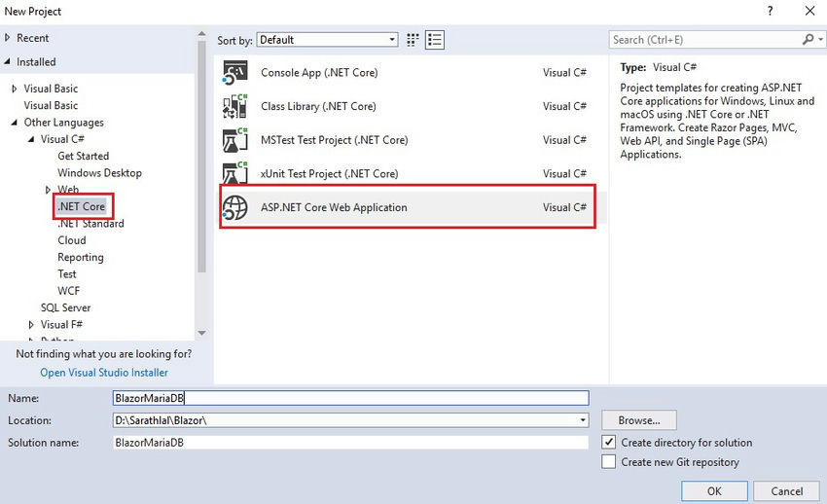Click the OK button

coord(714,490)
